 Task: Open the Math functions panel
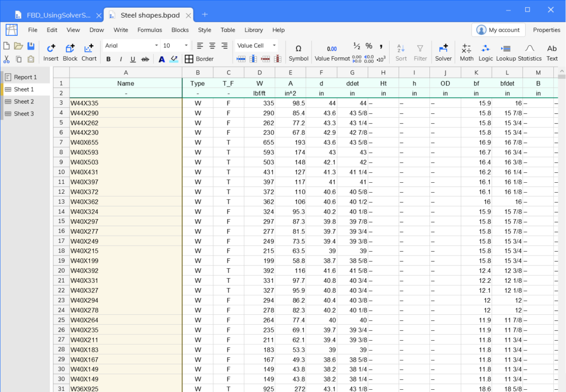(x=467, y=51)
